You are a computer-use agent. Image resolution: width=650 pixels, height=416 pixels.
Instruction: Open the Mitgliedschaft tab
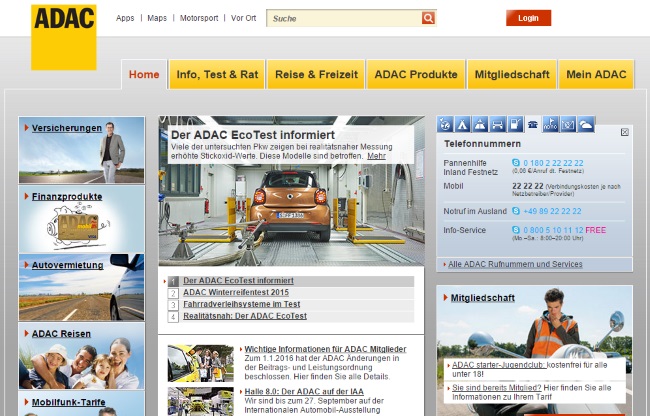[x=512, y=74]
